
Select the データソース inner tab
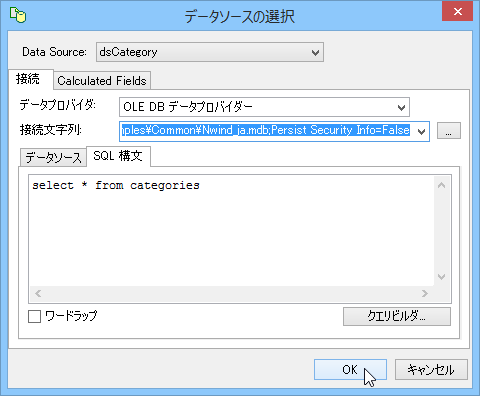pos(53,157)
